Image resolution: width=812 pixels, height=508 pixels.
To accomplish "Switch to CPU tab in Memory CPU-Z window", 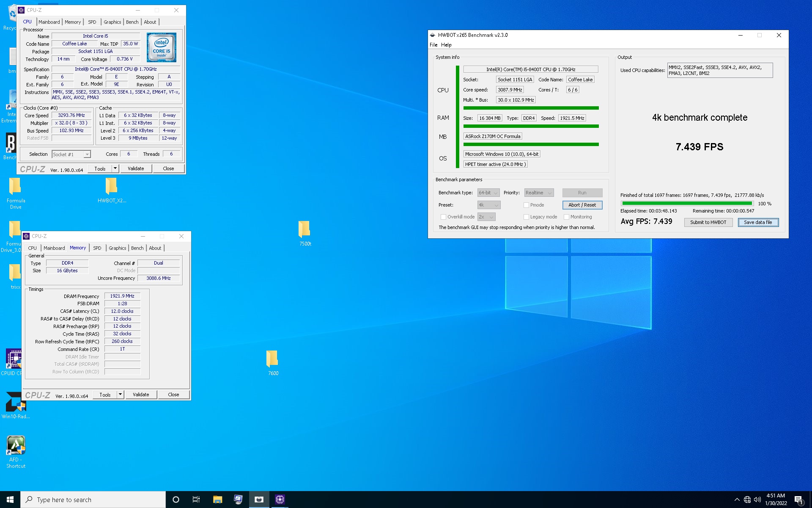I will pos(33,248).
